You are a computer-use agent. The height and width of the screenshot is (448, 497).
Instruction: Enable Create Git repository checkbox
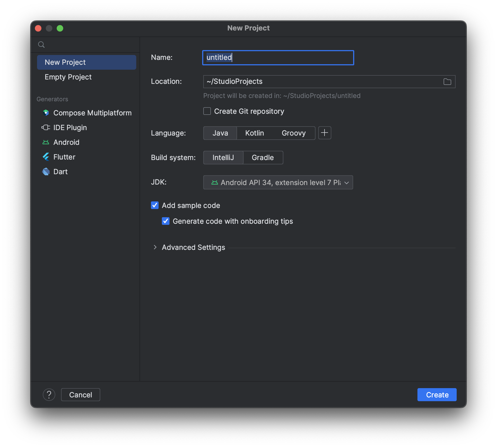[x=207, y=111]
